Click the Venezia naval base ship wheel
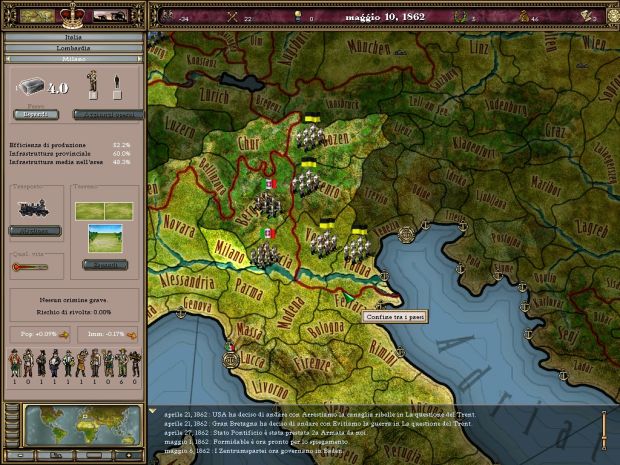 [x=405, y=234]
